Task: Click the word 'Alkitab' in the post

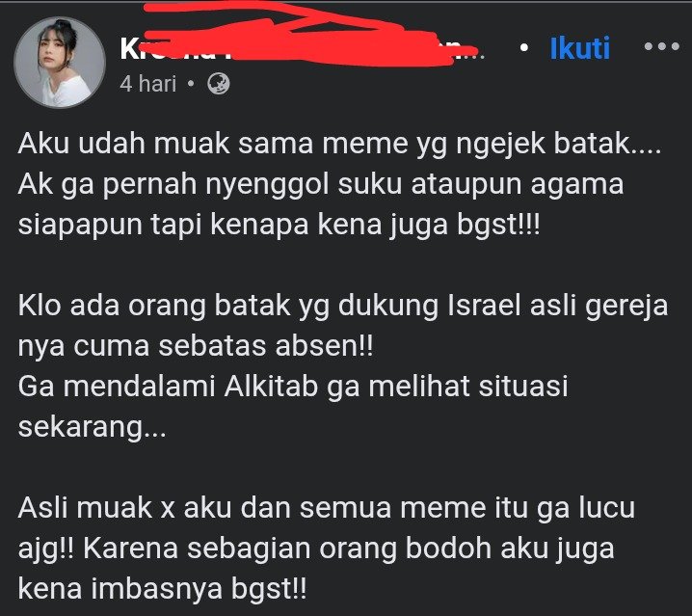Action: tap(271, 386)
